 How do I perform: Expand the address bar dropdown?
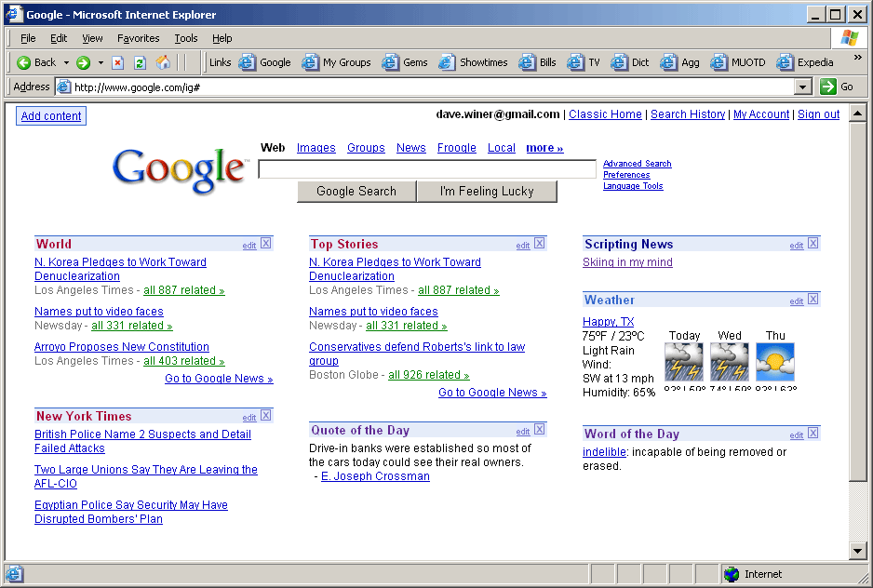[803, 87]
